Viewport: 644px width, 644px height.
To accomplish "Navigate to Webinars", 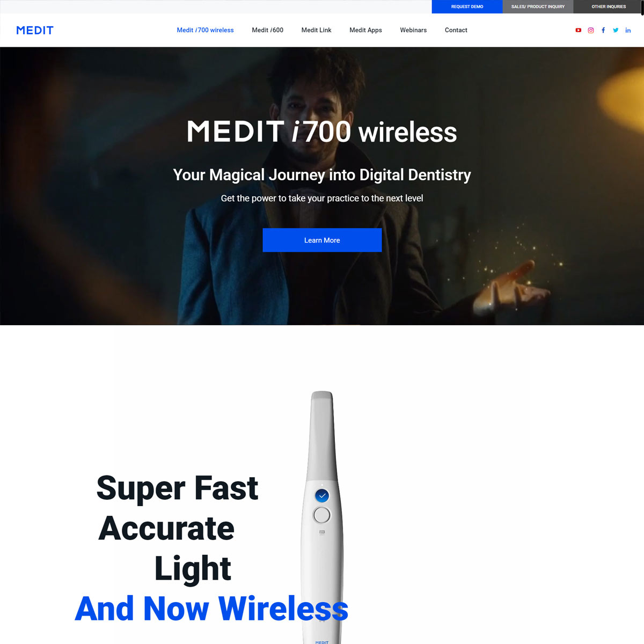I will (x=413, y=30).
